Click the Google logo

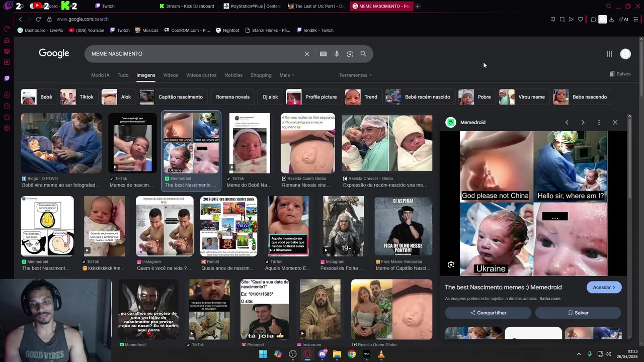click(54, 53)
